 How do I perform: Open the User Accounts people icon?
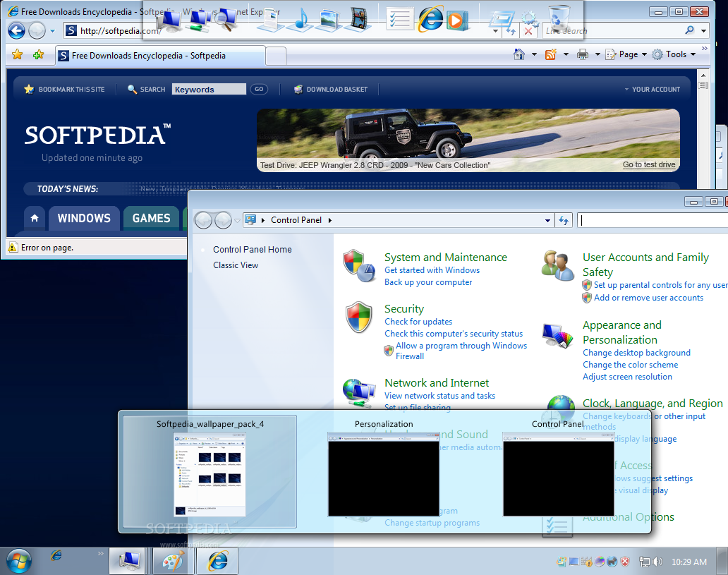pyautogui.click(x=557, y=266)
